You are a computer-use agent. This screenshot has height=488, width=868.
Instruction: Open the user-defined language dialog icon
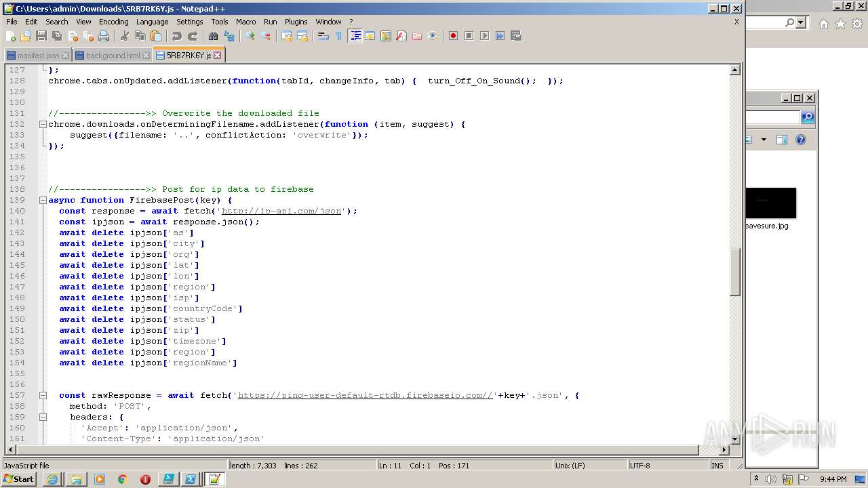click(x=370, y=36)
